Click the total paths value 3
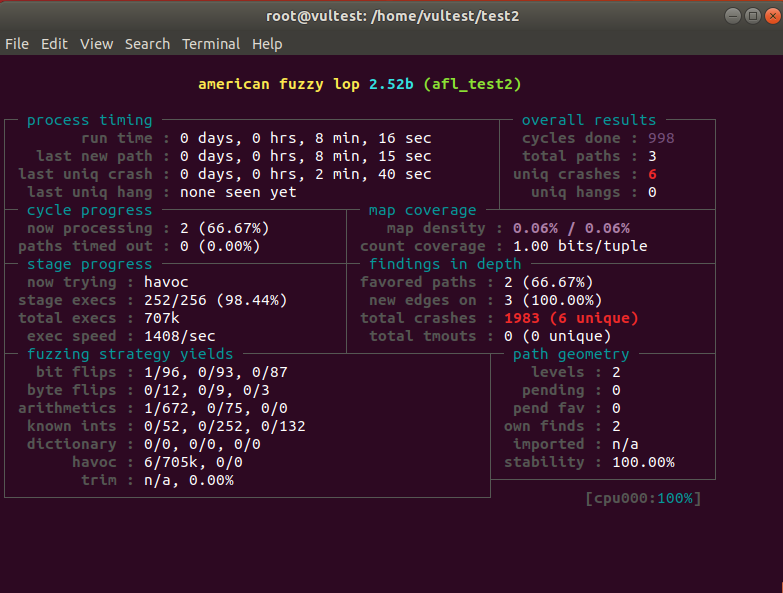This screenshot has width=783, height=593. point(652,156)
